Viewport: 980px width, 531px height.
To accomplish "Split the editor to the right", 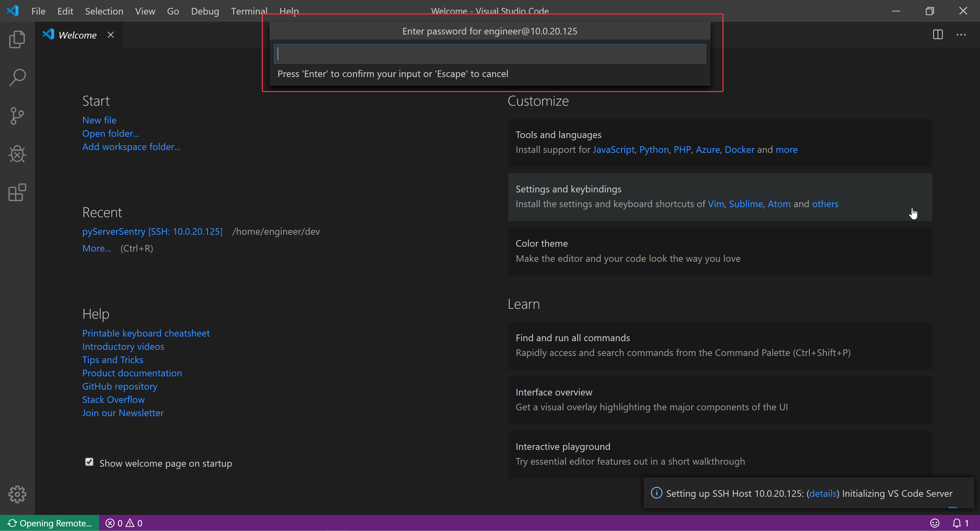I will click(x=938, y=35).
